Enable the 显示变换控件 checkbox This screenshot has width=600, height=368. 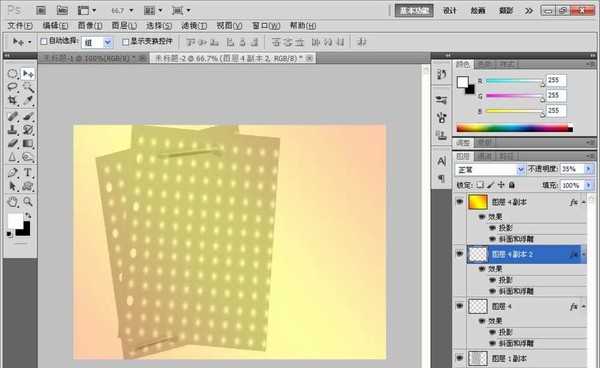pyautogui.click(x=126, y=41)
